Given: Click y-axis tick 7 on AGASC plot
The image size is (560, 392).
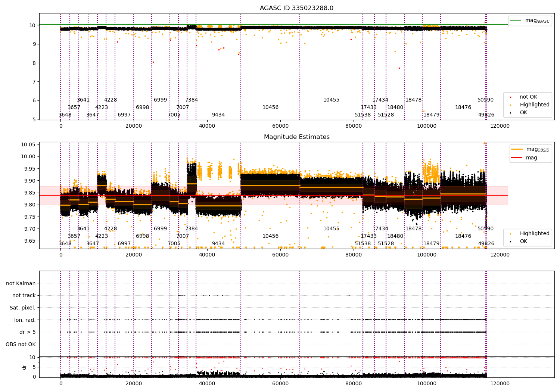Looking at the screenshot, I should pos(34,82).
